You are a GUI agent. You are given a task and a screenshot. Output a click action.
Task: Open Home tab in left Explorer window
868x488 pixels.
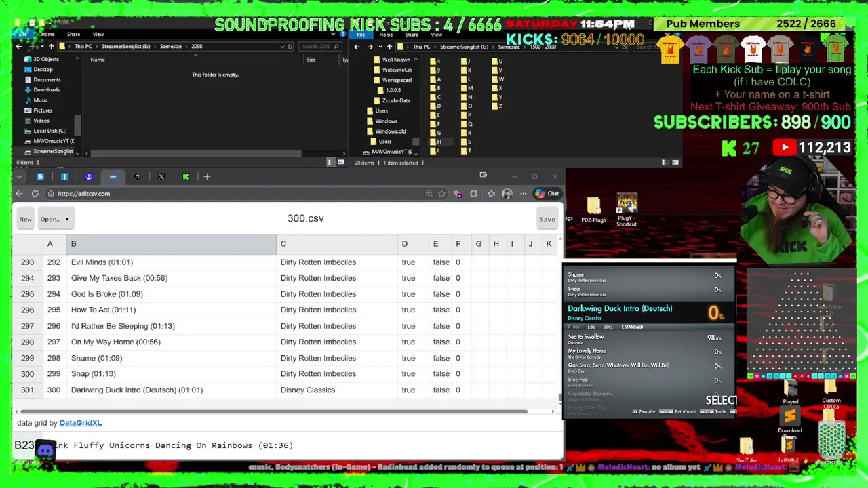pos(47,35)
